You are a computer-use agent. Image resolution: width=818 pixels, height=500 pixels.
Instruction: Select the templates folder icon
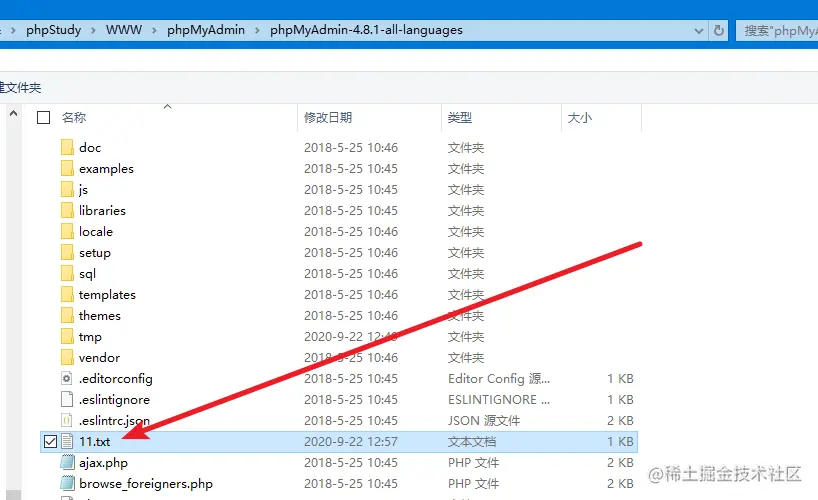click(x=67, y=294)
